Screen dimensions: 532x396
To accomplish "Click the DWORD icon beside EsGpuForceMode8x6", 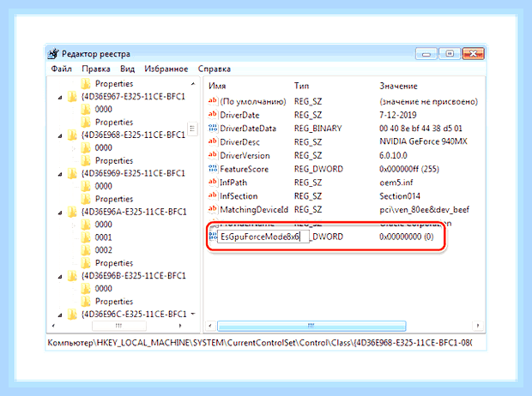I will click(213, 236).
